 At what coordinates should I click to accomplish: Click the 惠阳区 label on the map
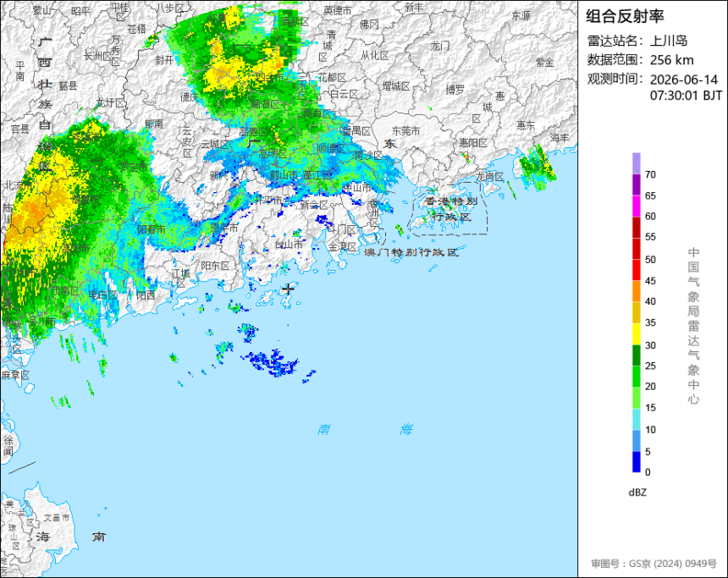coord(473,143)
